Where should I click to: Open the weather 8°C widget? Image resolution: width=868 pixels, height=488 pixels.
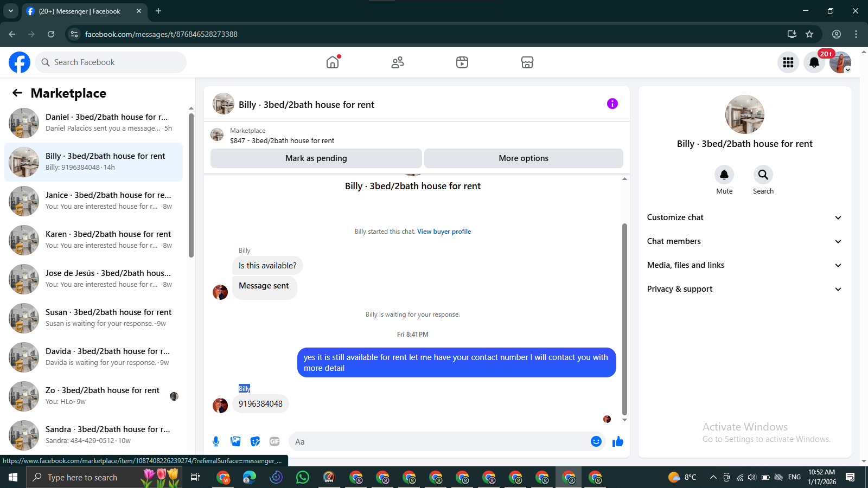682,477
